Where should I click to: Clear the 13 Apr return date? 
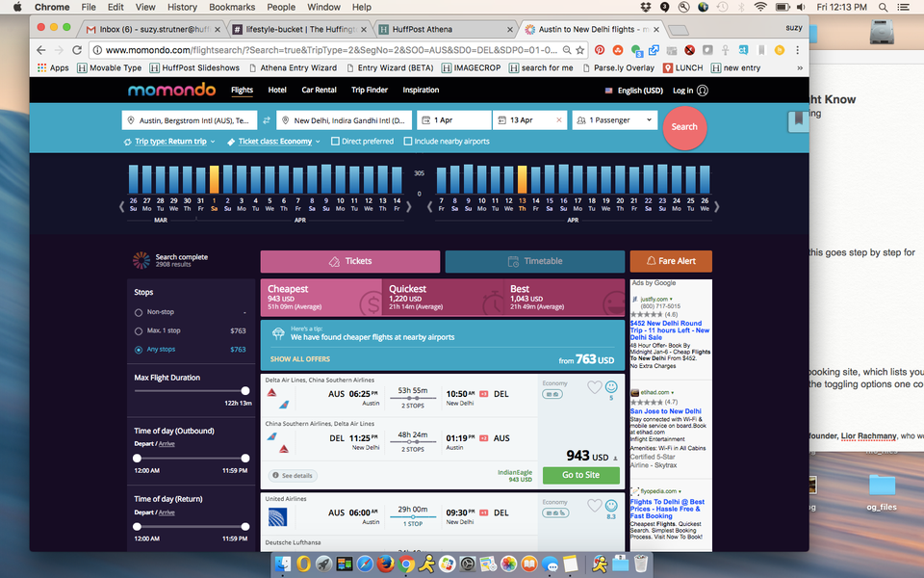pos(558,119)
